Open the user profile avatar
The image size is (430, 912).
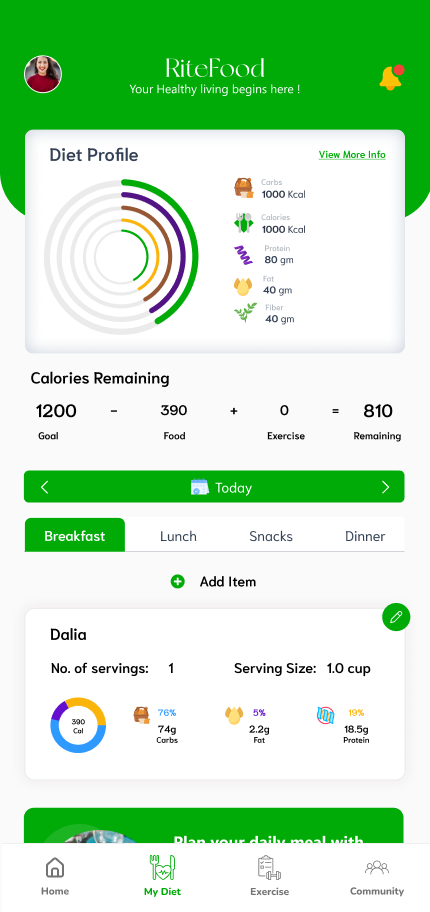point(43,74)
